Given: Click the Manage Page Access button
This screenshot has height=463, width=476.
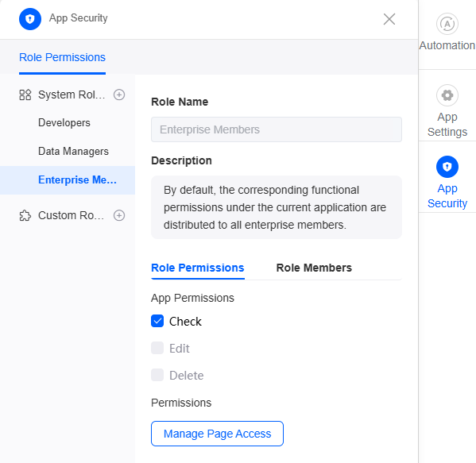Looking at the screenshot, I should (x=218, y=434).
